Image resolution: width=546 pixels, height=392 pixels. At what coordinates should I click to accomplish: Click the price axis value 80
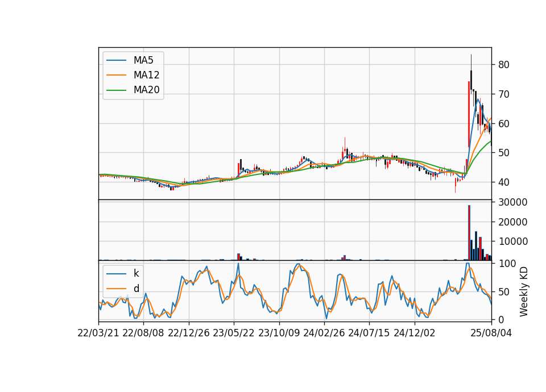pyautogui.click(x=503, y=65)
